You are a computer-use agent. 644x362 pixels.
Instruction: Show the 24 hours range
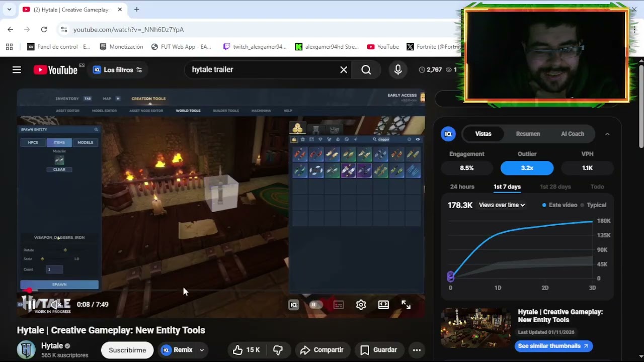tap(462, 187)
